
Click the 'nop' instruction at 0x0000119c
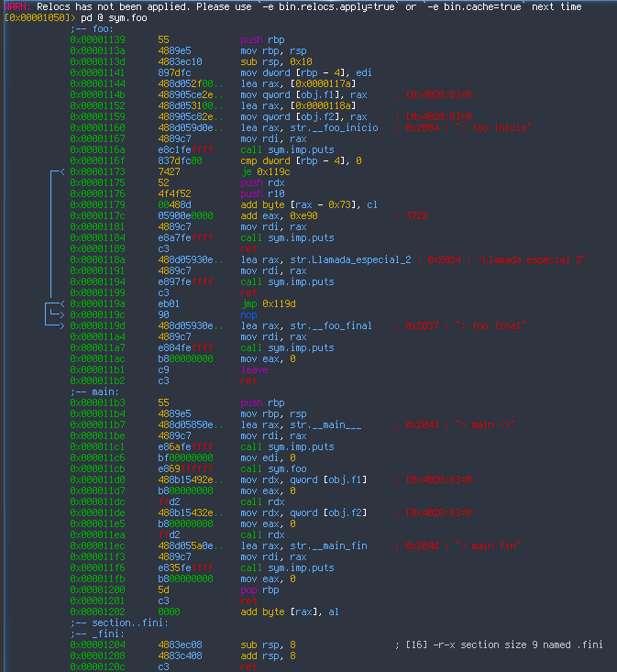coord(248,314)
